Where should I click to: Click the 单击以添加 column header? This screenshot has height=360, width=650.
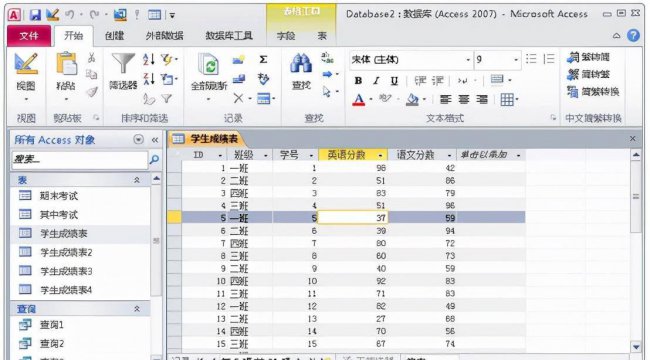(x=491, y=155)
